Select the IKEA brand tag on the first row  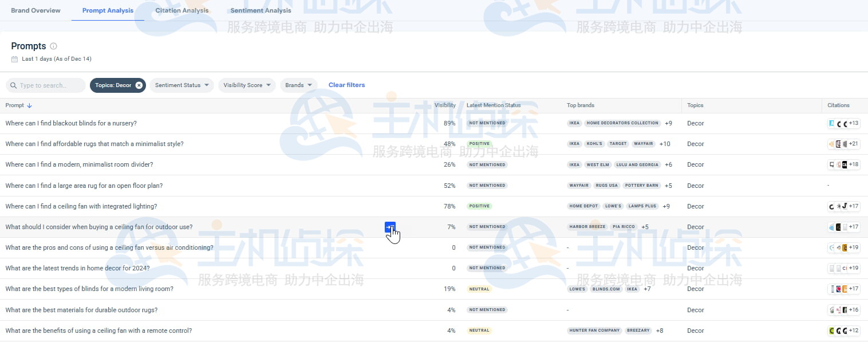tap(574, 123)
